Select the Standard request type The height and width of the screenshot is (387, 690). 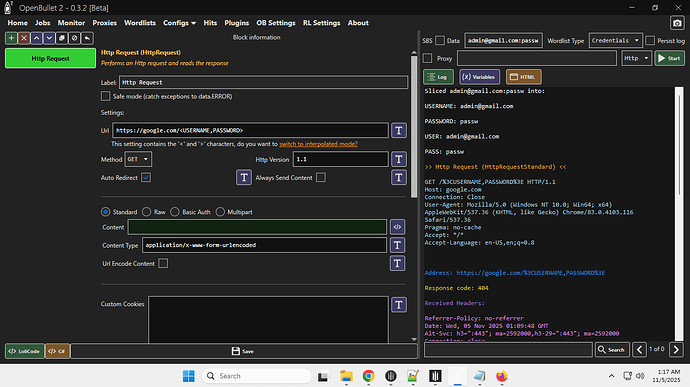tap(106, 212)
